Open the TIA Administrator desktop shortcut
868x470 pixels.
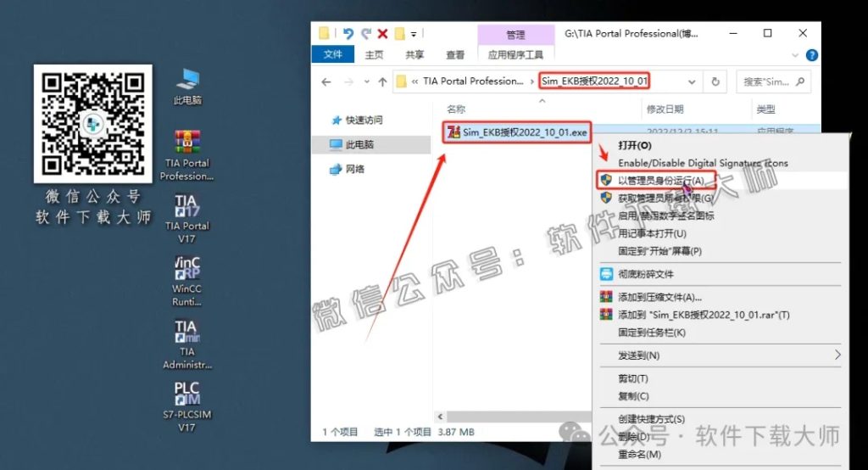pos(186,344)
